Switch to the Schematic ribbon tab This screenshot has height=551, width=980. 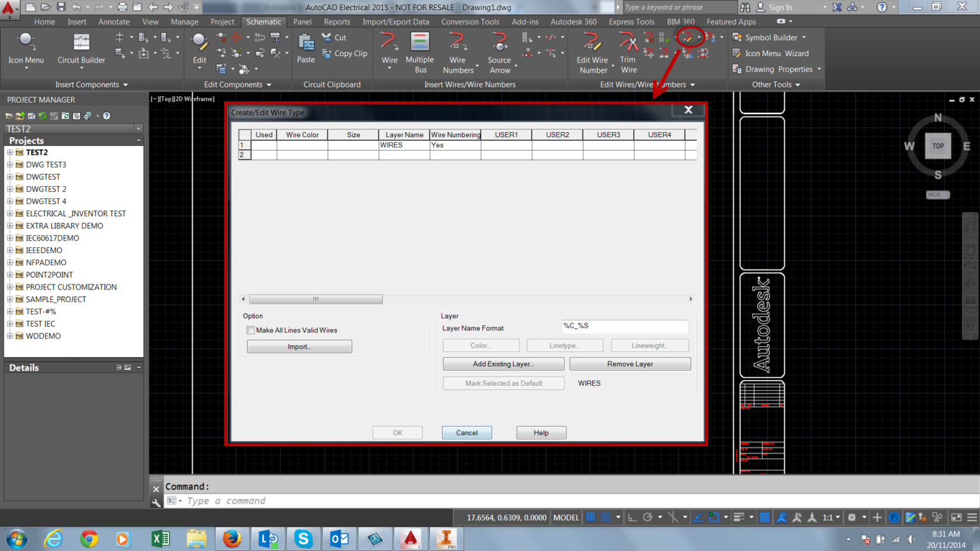(x=264, y=21)
